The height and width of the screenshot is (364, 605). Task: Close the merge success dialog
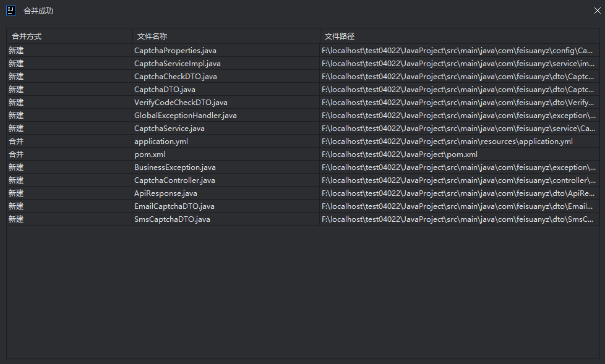pyautogui.click(x=597, y=11)
